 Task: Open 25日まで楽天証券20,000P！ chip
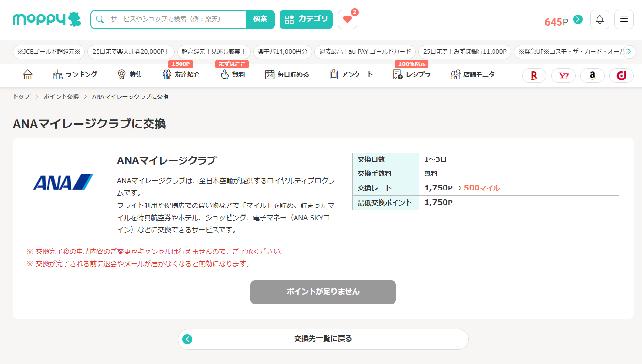[131, 52]
